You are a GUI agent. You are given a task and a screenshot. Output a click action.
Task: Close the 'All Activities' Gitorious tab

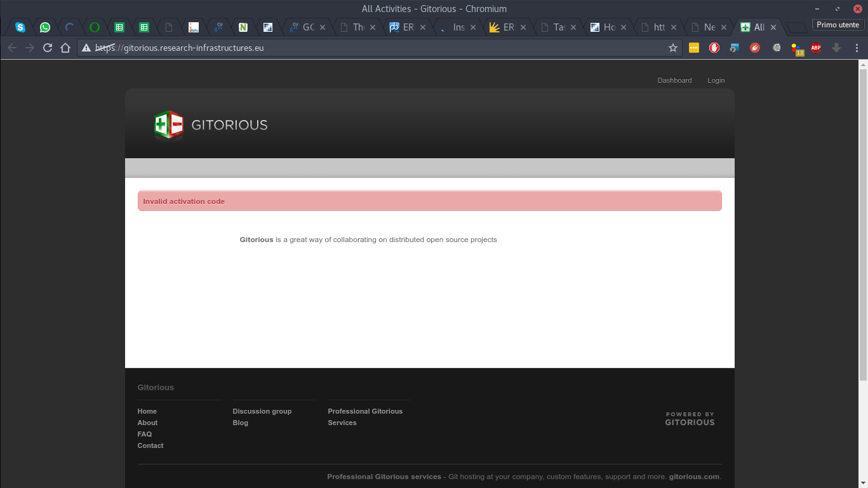[x=773, y=27]
